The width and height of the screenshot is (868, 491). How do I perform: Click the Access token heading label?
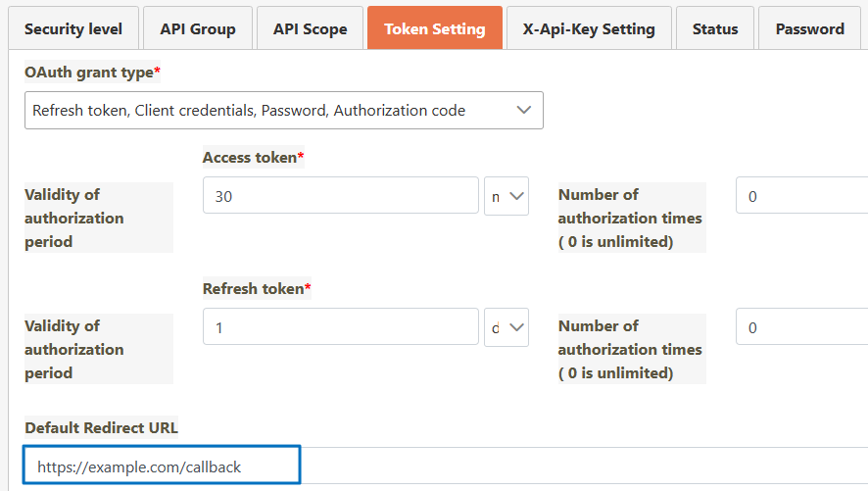250,157
